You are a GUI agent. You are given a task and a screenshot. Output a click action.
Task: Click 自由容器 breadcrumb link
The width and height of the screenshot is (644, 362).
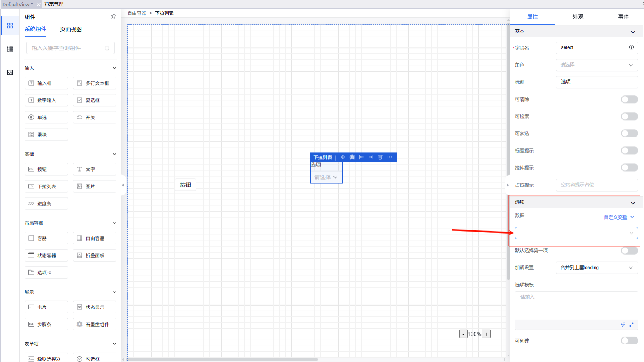(137, 13)
